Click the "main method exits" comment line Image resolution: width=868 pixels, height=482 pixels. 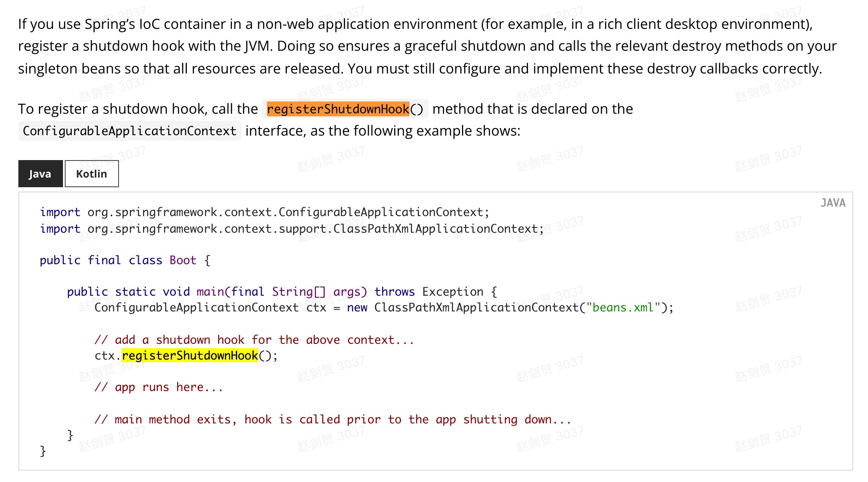coord(332,419)
